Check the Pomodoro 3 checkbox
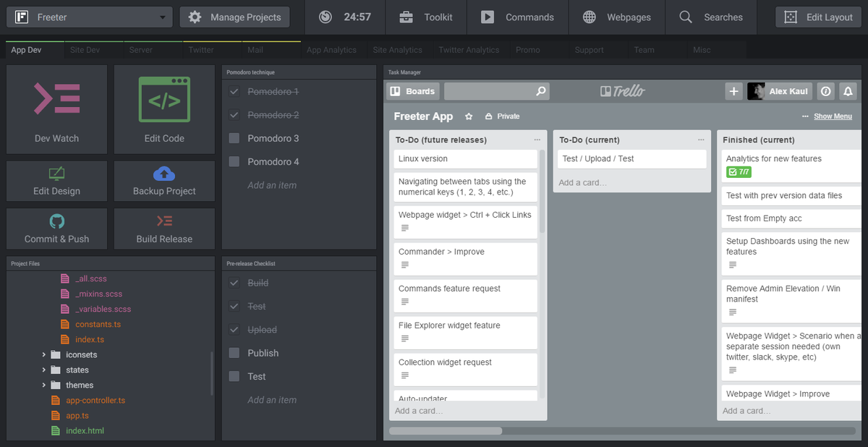 [x=233, y=138]
